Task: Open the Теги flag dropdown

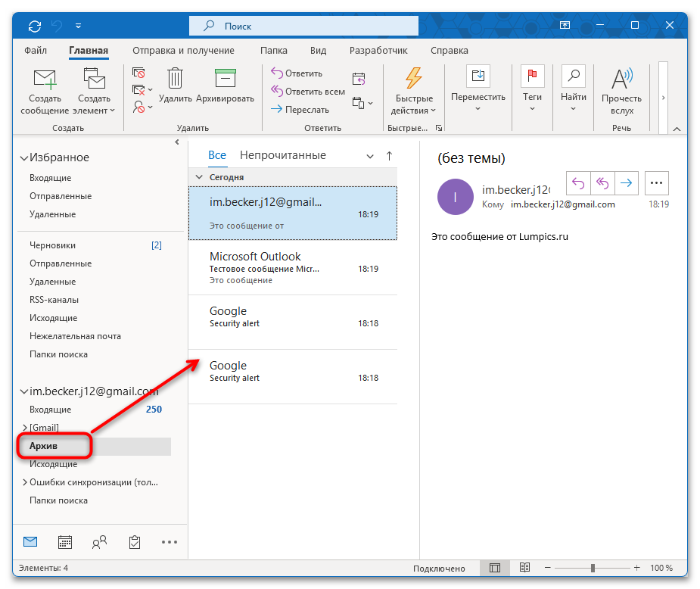Action: pos(532,89)
